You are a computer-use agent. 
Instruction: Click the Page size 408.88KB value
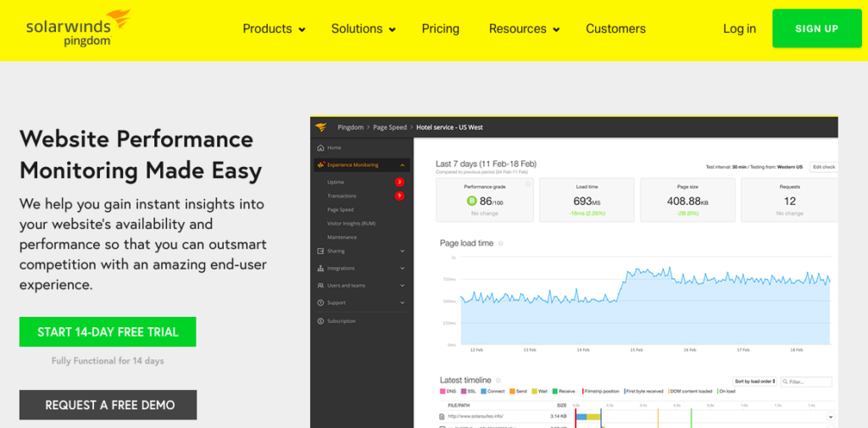pos(687,201)
